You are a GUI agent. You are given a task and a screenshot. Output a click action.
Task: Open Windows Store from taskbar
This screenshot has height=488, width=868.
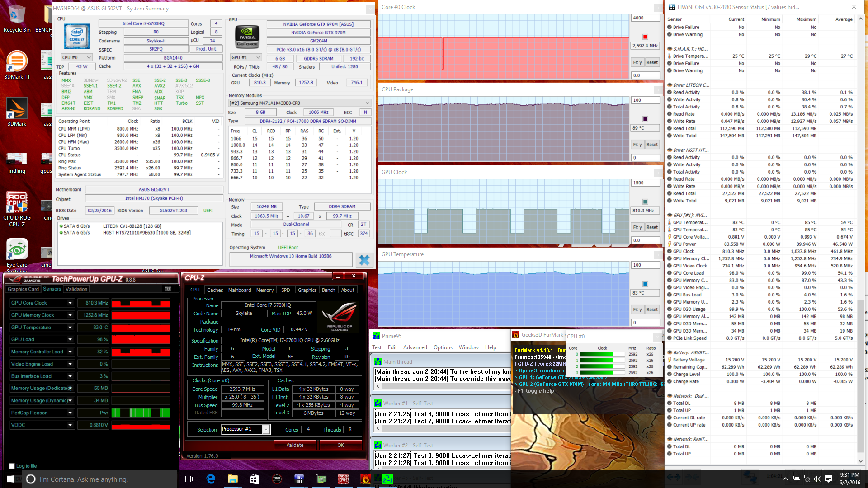coord(255,479)
